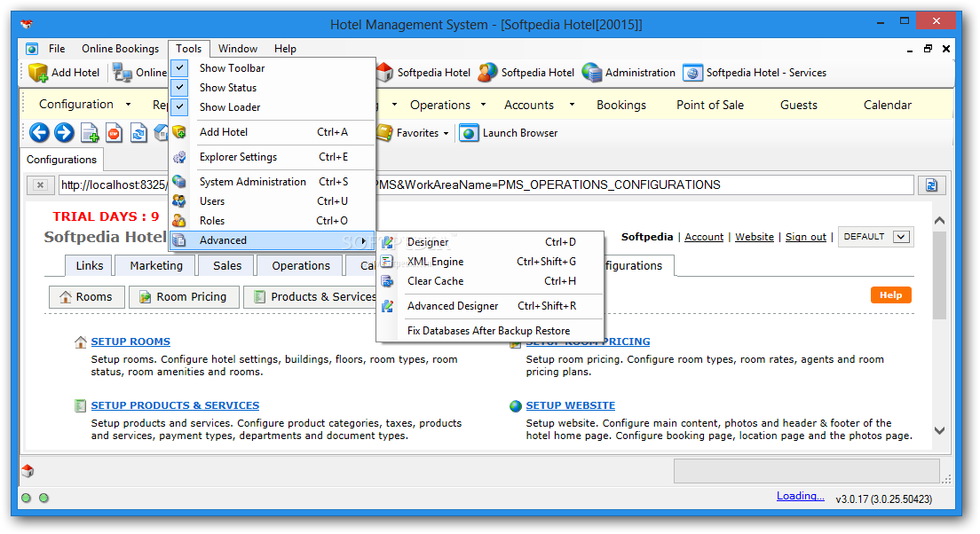Open the Guests toolbar item
The height and width of the screenshot is (534, 980).
(x=799, y=105)
